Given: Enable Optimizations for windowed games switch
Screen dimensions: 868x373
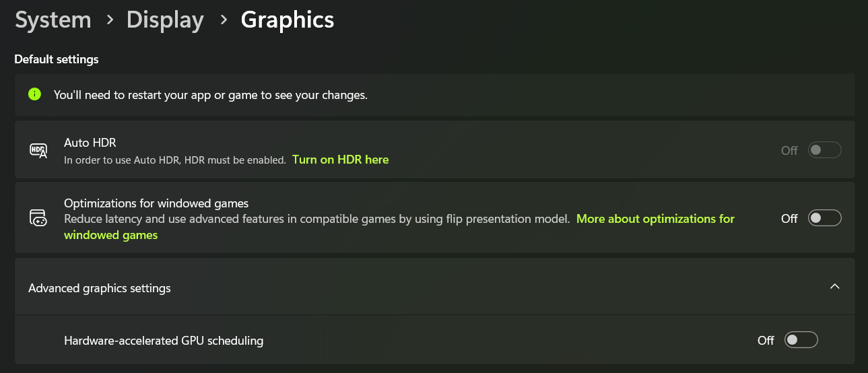Looking at the screenshot, I should [824, 218].
